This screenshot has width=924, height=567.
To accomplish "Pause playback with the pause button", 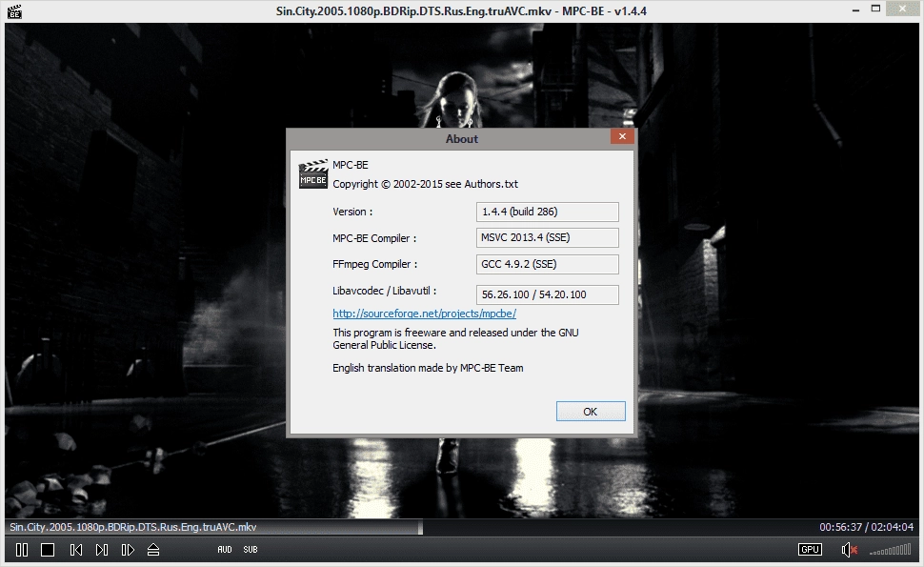I will coord(22,550).
